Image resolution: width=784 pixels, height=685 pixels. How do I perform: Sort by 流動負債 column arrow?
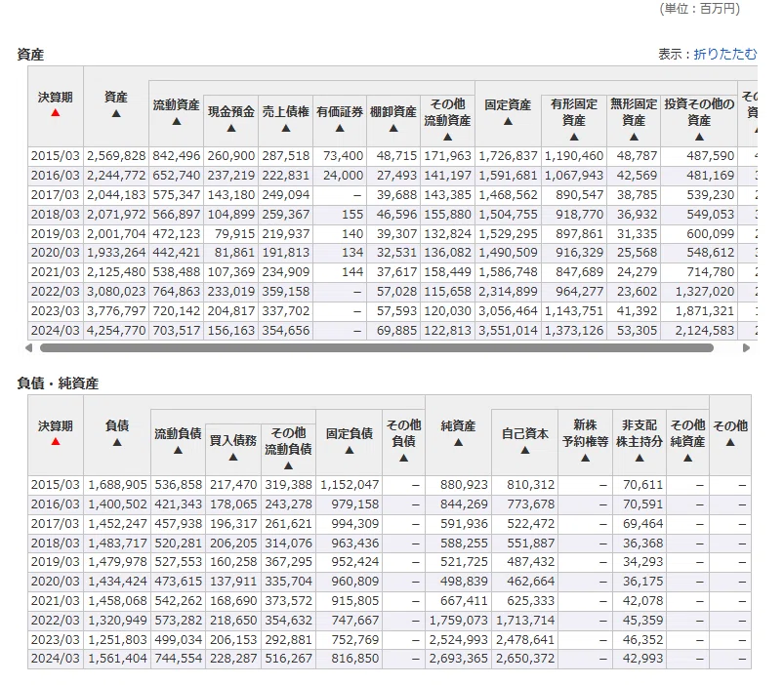tap(178, 450)
